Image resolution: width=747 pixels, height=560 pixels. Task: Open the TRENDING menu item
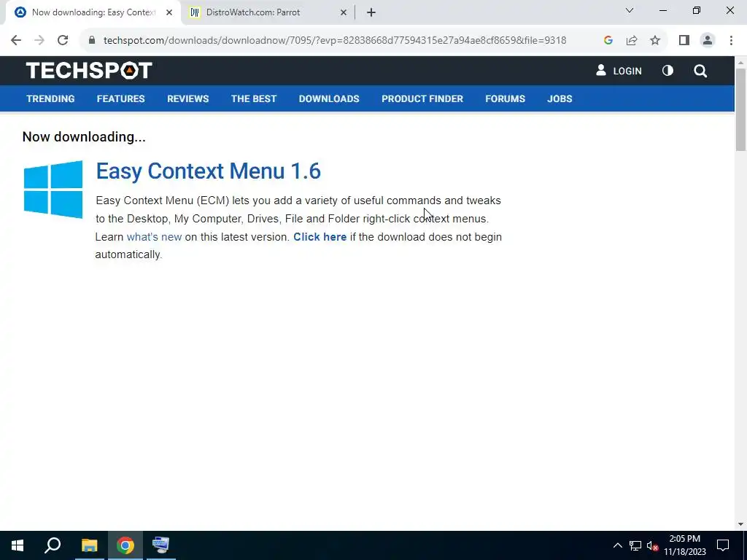coord(50,98)
